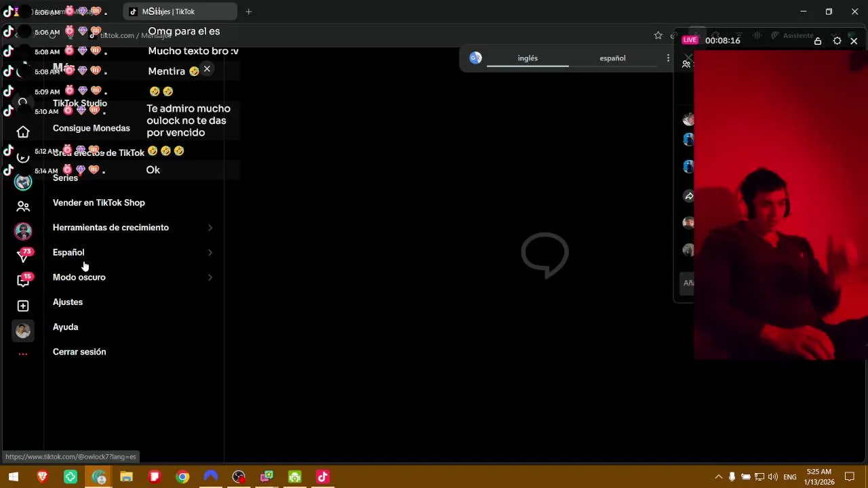Open Series menu entry
This screenshot has height=488, width=868.
(x=65, y=178)
